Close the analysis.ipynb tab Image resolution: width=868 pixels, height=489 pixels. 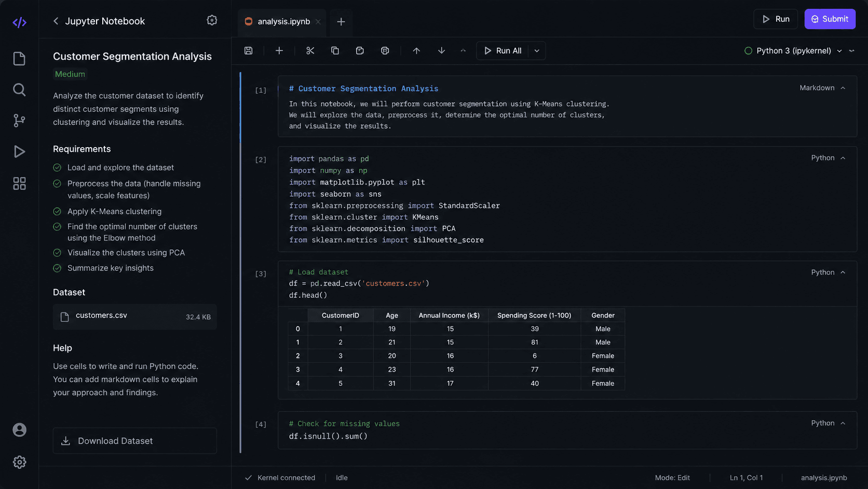click(x=318, y=21)
